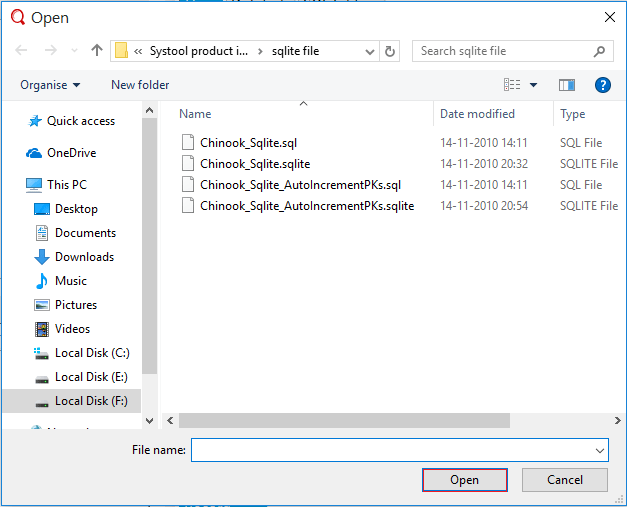Viewport: 627px width, 507px height.
Task: Select Systool product path segment
Action: tap(199, 51)
